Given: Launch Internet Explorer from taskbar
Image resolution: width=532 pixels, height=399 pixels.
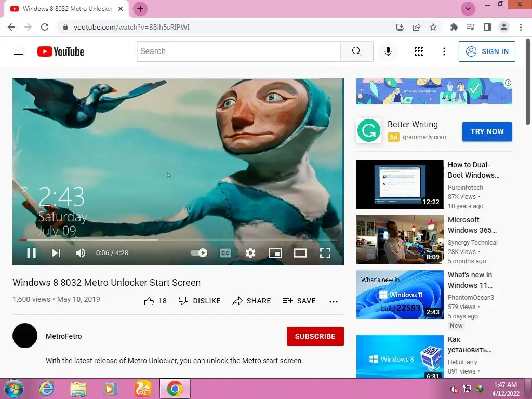Looking at the screenshot, I should 46,389.
